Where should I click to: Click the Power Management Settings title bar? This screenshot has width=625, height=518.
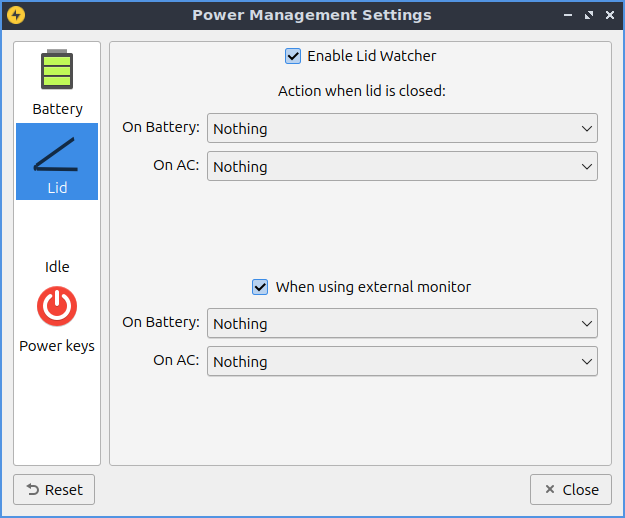pyautogui.click(x=311, y=15)
